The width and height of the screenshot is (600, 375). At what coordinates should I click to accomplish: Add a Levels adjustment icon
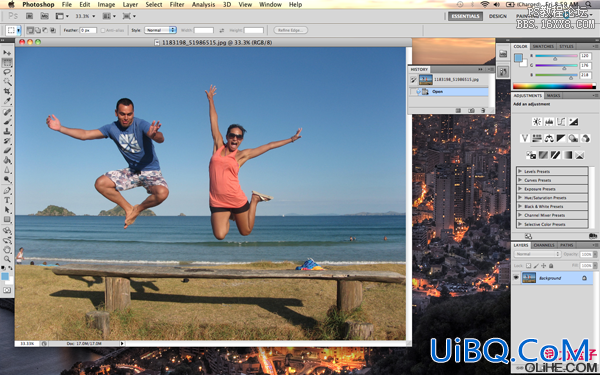[549, 122]
